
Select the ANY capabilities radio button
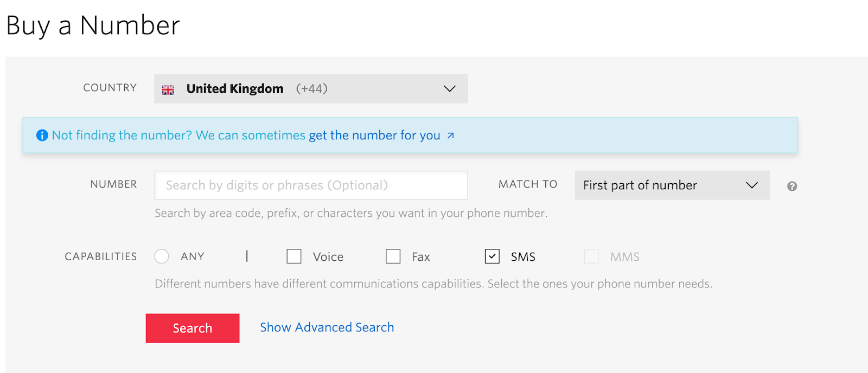point(162,256)
